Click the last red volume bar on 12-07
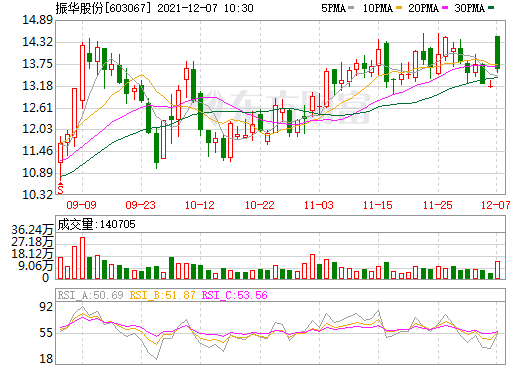The image size is (520, 365). point(498,270)
